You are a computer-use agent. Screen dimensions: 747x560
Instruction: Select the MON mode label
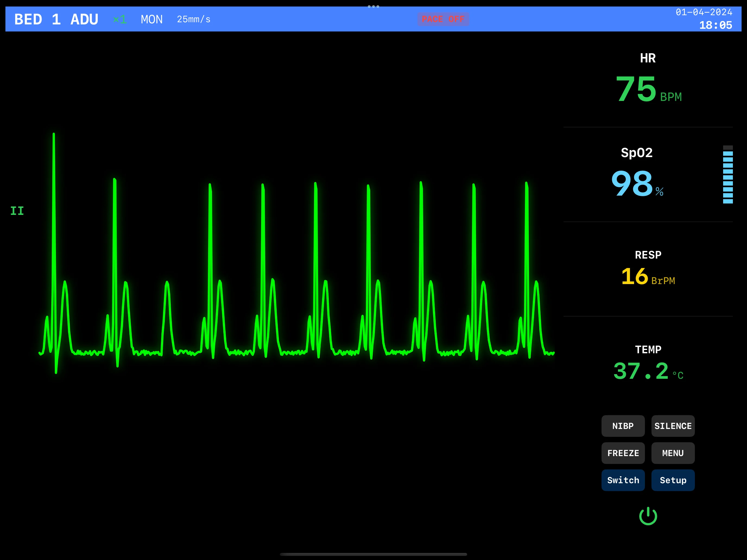click(152, 19)
